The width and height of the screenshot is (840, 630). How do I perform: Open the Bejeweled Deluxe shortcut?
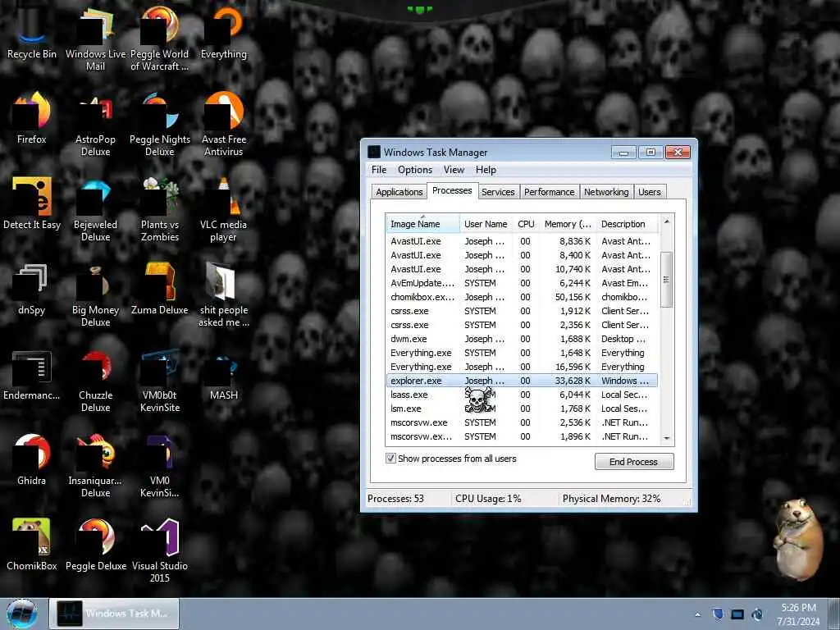click(95, 208)
